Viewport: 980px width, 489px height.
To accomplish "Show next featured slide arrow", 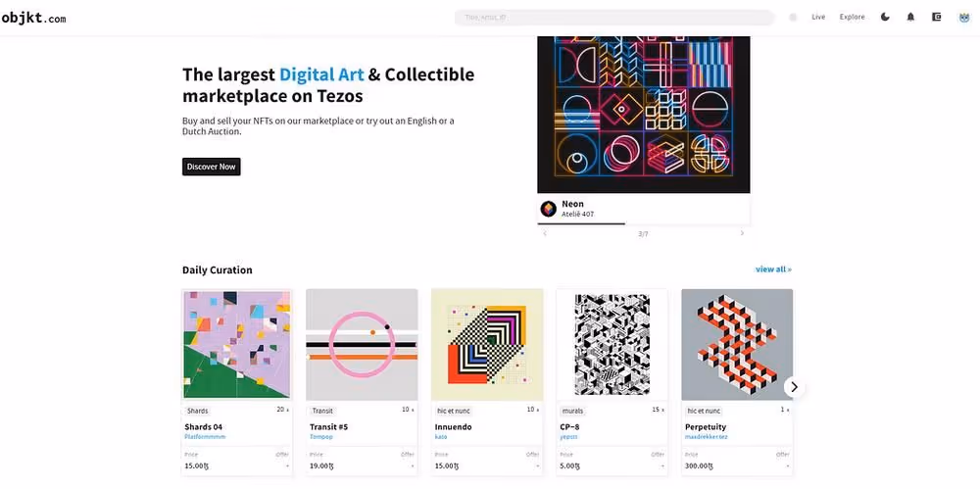I will tap(742, 233).
